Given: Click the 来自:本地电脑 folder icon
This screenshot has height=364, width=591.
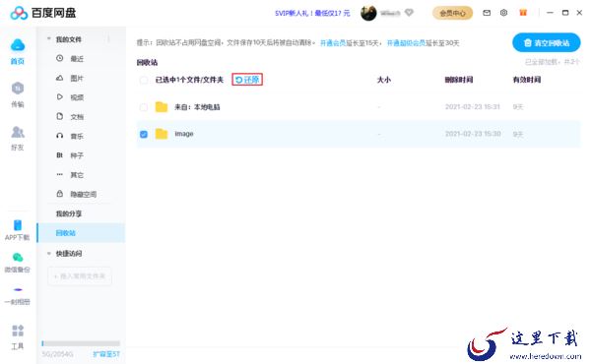Looking at the screenshot, I should coord(162,107).
